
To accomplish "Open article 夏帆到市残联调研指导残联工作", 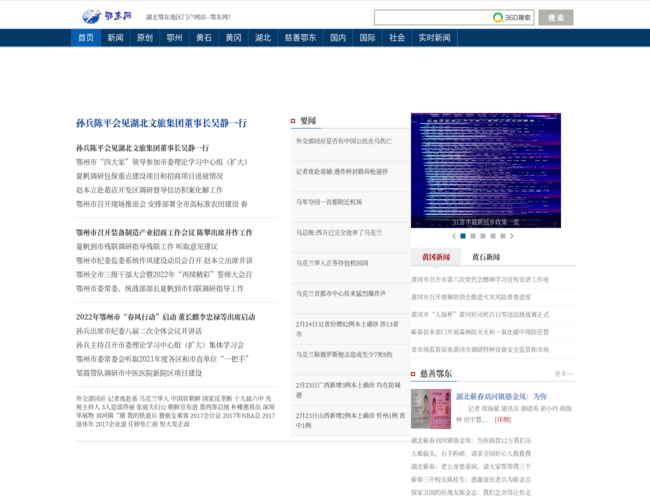I will point(147,247).
